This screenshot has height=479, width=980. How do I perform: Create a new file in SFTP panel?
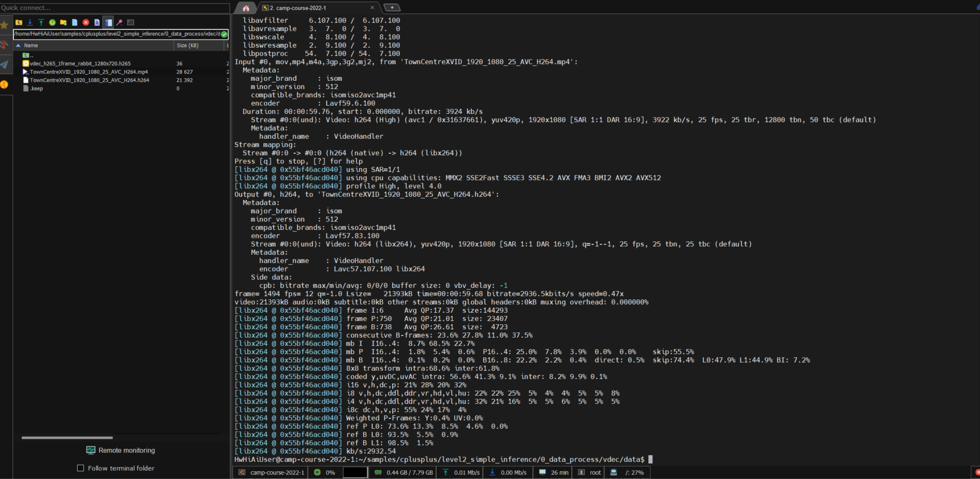[75, 22]
